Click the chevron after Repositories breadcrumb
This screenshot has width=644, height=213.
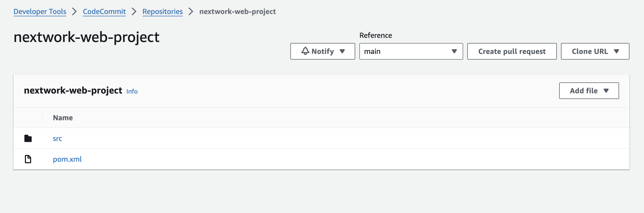(x=191, y=11)
